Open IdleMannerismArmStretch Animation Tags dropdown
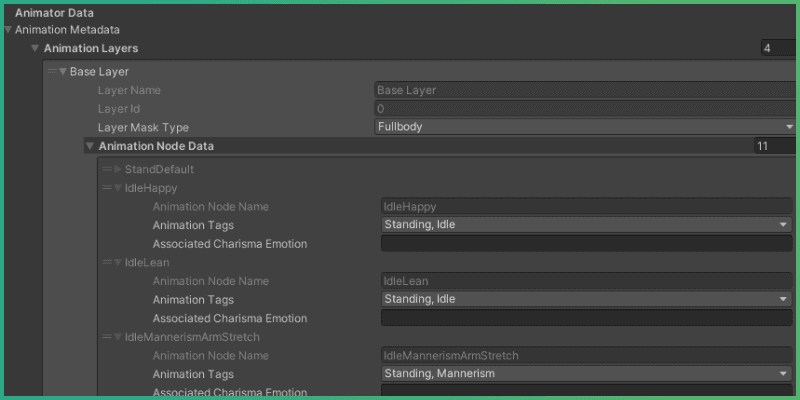This screenshot has width=800, height=400. [x=586, y=374]
